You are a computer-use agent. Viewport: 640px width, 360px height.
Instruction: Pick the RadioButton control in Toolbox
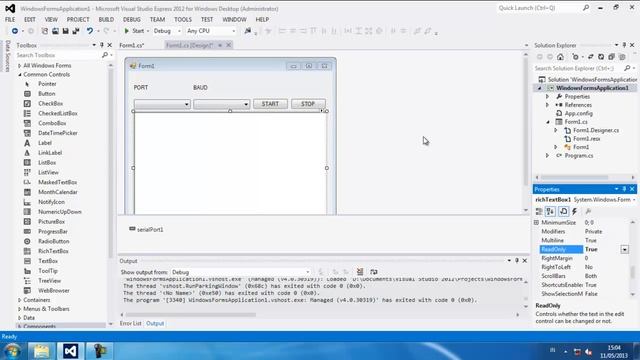click(x=53, y=241)
